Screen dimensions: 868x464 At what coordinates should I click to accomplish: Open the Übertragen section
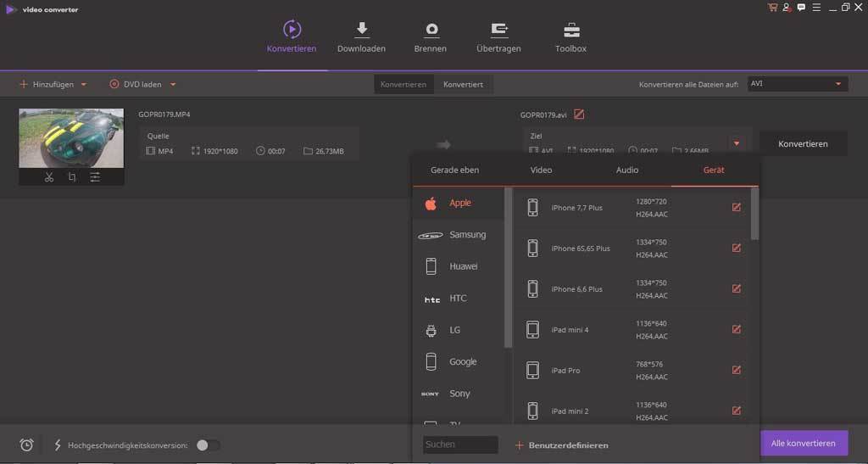click(x=498, y=37)
